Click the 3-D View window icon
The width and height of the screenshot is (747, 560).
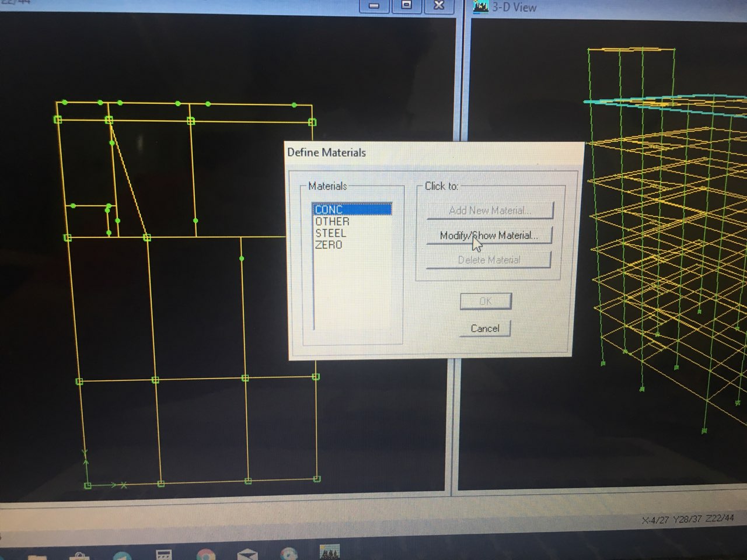click(x=480, y=6)
